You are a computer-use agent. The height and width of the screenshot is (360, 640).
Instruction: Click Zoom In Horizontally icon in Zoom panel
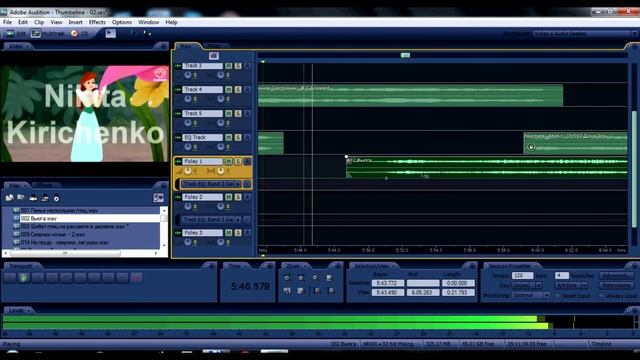click(x=287, y=278)
